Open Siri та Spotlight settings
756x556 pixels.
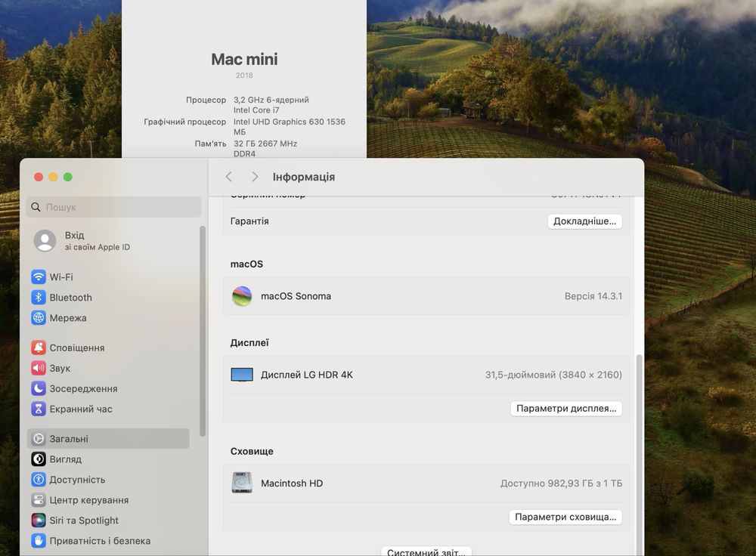(x=75, y=520)
